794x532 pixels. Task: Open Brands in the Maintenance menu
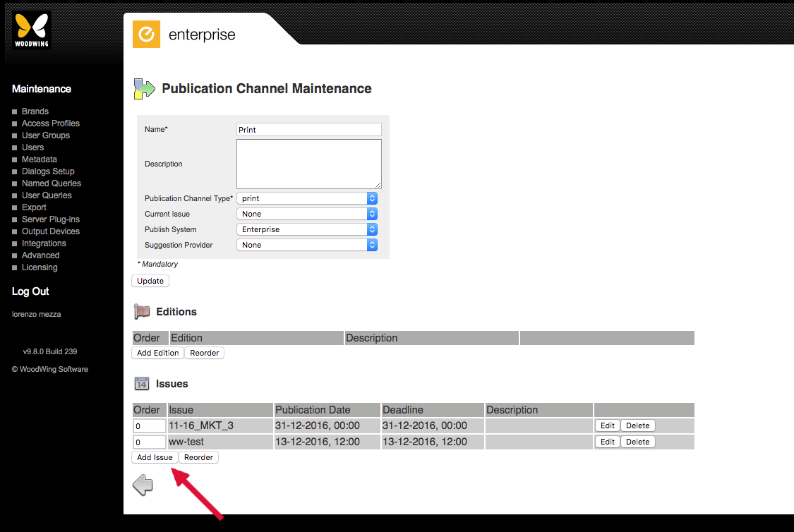coord(35,111)
